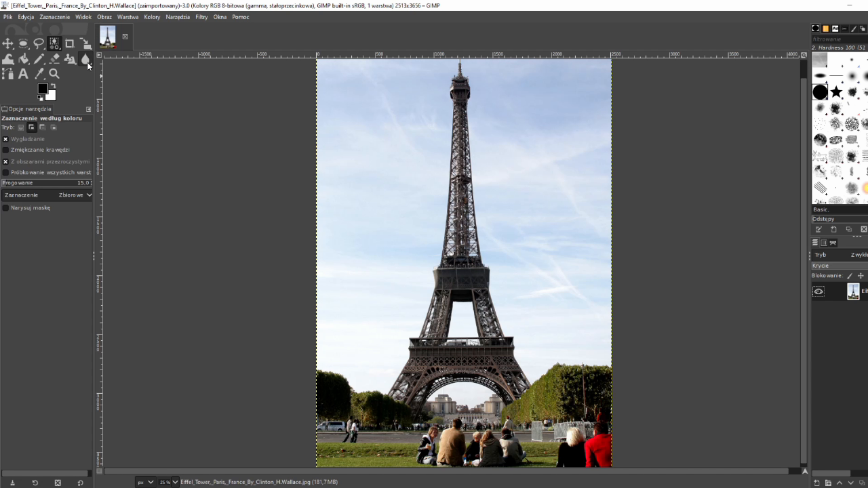868x488 pixels.
Task: Enable Zmiękczanie krawędzi checkbox
Action: pyautogui.click(x=5, y=150)
